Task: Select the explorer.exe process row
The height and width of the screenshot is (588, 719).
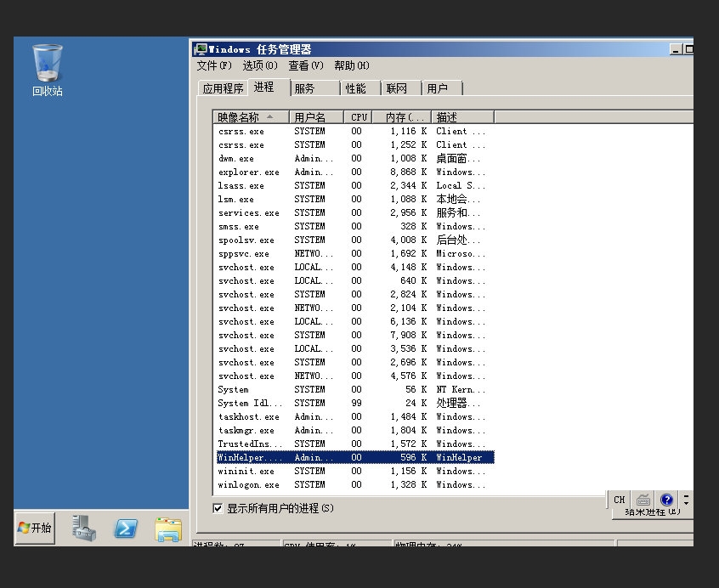Action: point(355,172)
